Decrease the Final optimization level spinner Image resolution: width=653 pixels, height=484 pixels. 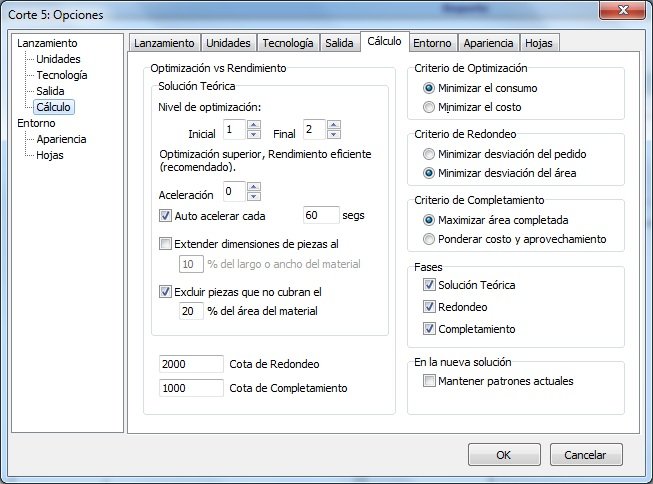[x=334, y=134]
